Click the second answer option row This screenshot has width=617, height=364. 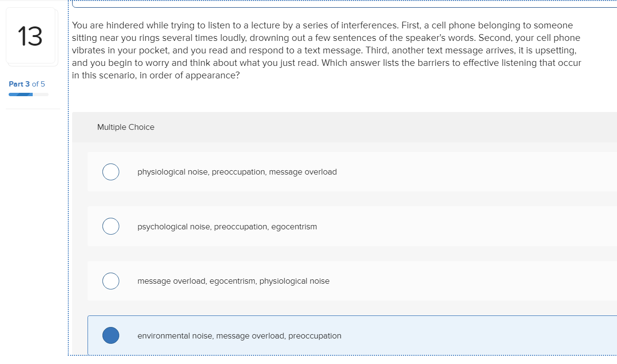[x=289, y=226]
